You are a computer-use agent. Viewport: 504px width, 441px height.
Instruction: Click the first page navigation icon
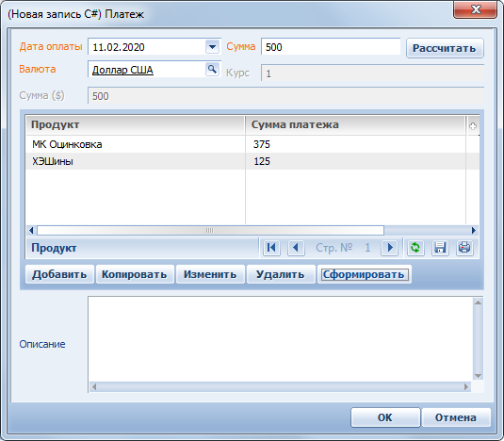pos(271,248)
